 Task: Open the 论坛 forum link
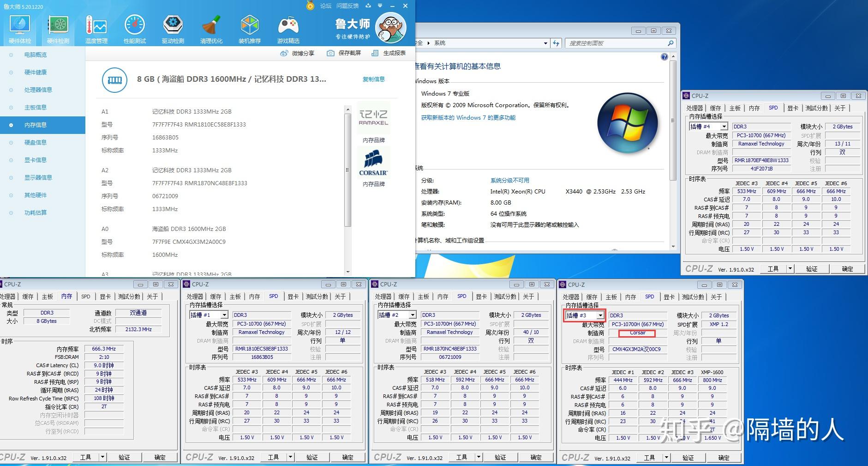pos(326,6)
